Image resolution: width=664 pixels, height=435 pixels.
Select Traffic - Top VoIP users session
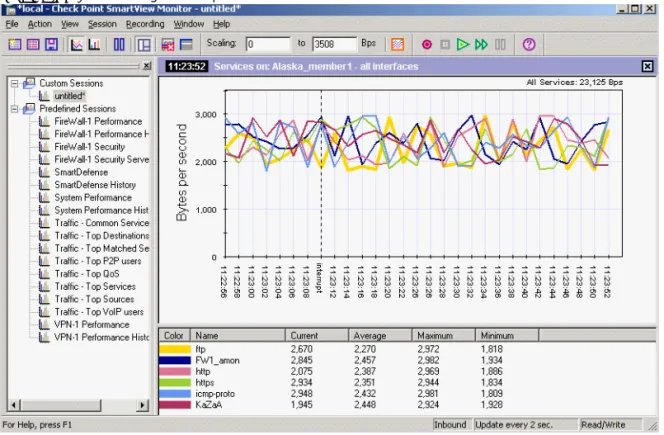point(99,312)
